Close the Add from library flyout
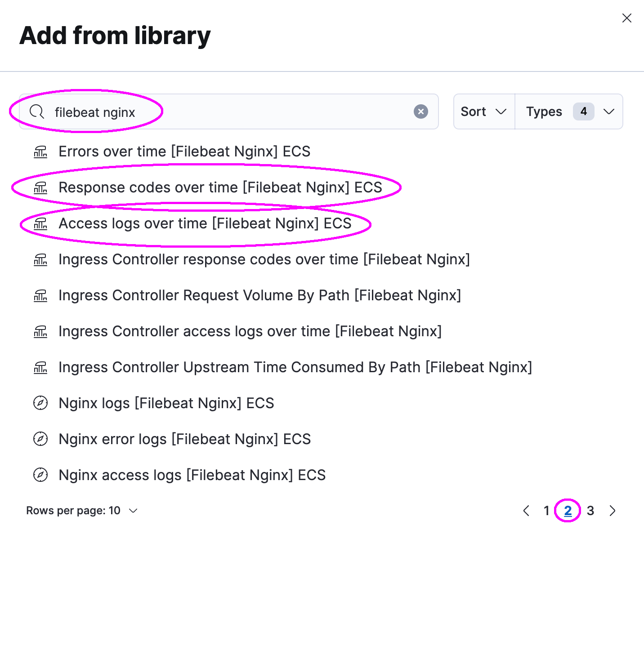Screen dimensions: 644x650 [626, 18]
